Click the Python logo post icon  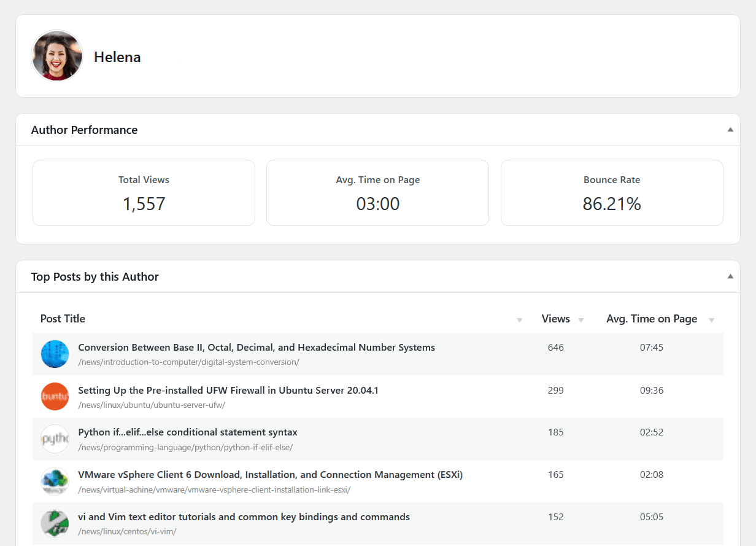tap(55, 439)
